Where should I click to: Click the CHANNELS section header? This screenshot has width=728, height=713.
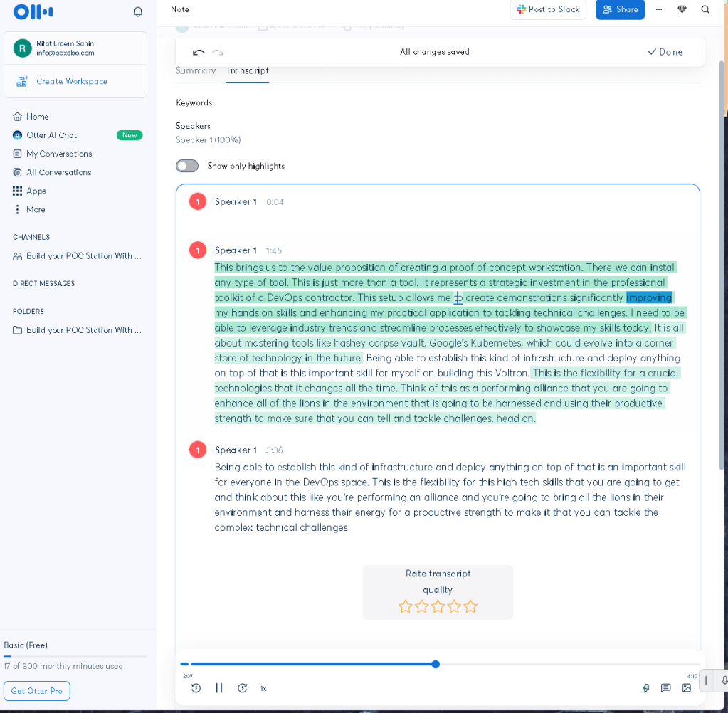click(x=31, y=237)
